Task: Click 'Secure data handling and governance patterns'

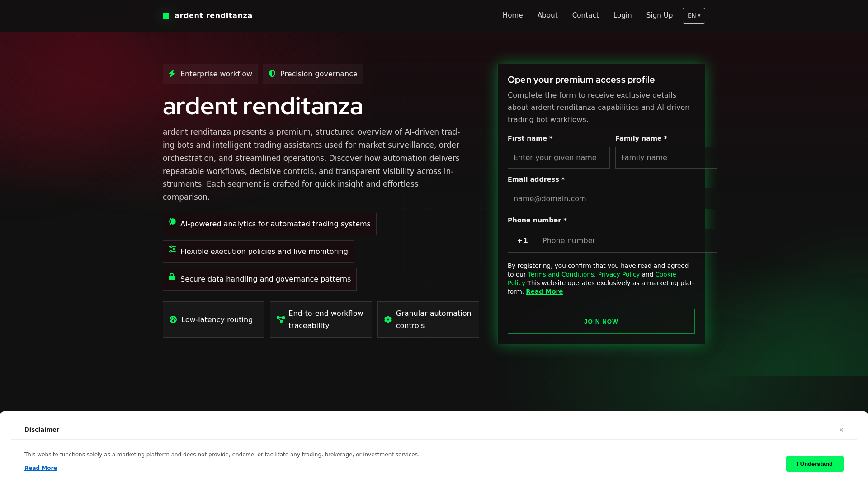Action: 265,279
